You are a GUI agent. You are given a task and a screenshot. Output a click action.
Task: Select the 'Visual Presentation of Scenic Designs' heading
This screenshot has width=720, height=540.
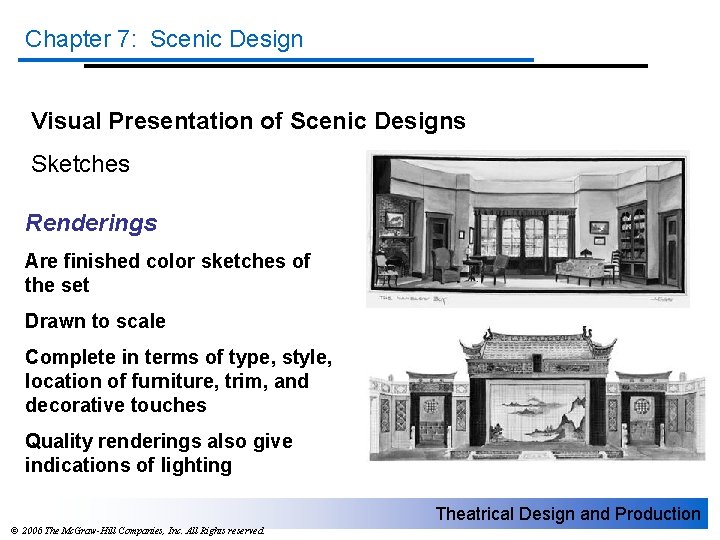point(248,121)
